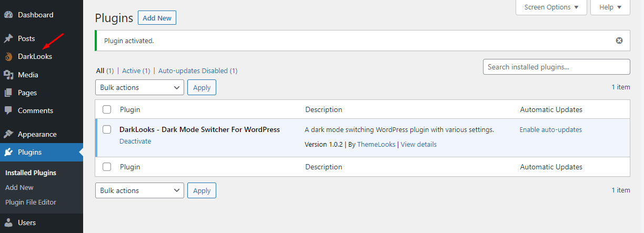Click the Dashboard gauge icon
The width and height of the screenshot is (644, 233).
(x=8, y=15)
